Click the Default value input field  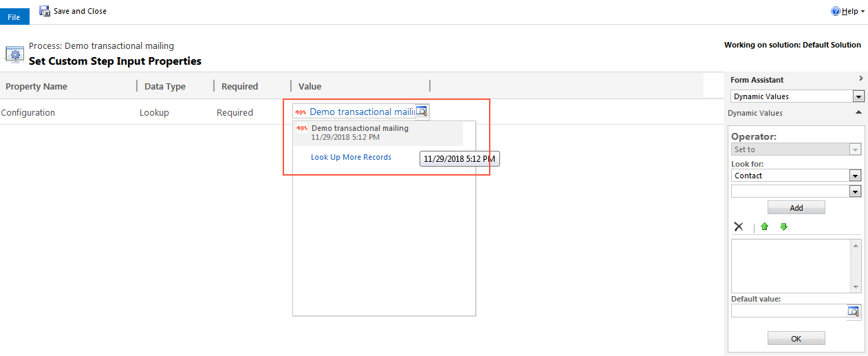[788, 311]
